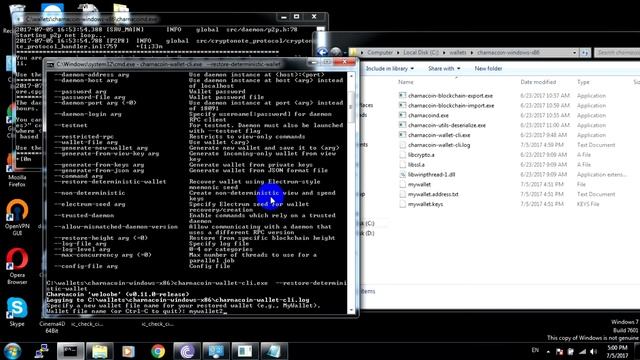Click the monitor icon on the taskbar
The image size is (640, 360).
216,351
